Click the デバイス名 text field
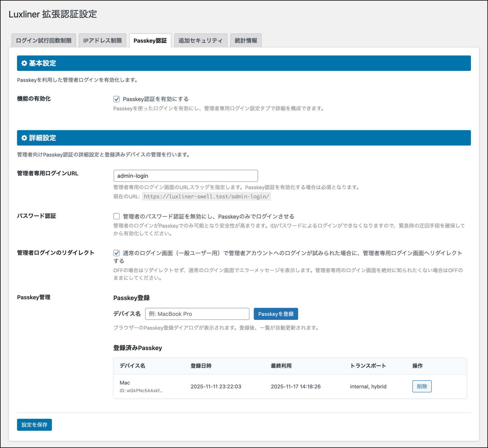488x448 pixels. [x=197, y=314]
